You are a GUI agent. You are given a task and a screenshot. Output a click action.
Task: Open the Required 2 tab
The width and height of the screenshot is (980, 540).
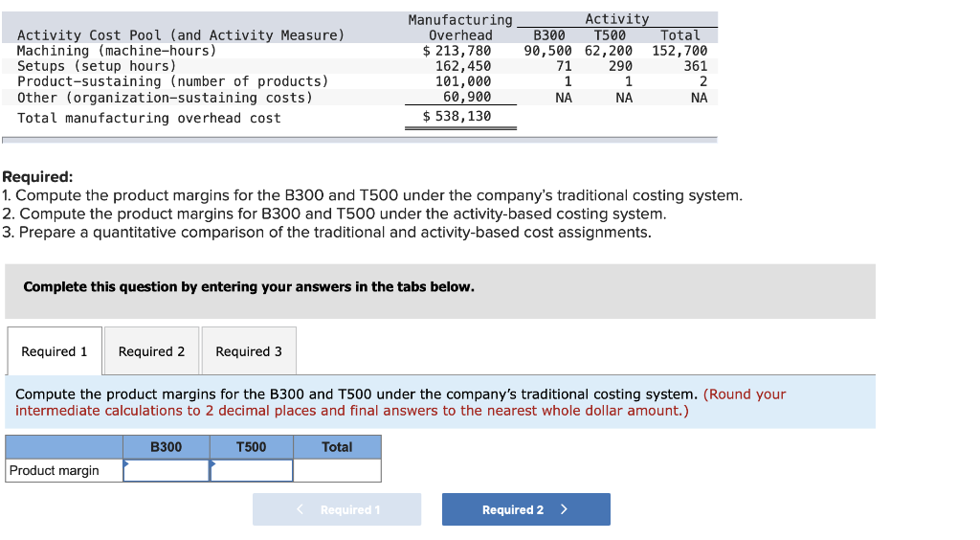(x=152, y=351)
